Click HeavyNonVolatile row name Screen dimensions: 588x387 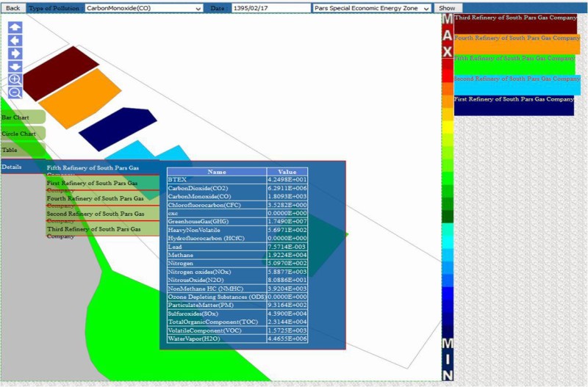[194, 230]
